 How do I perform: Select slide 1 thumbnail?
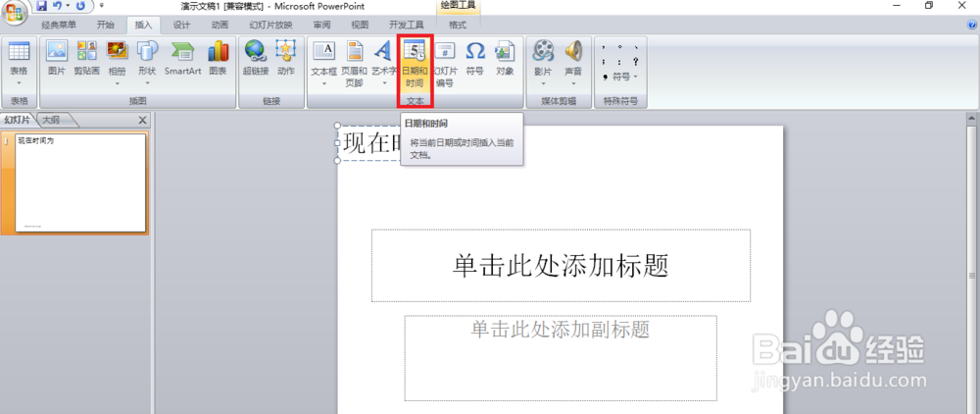point(80,182)
